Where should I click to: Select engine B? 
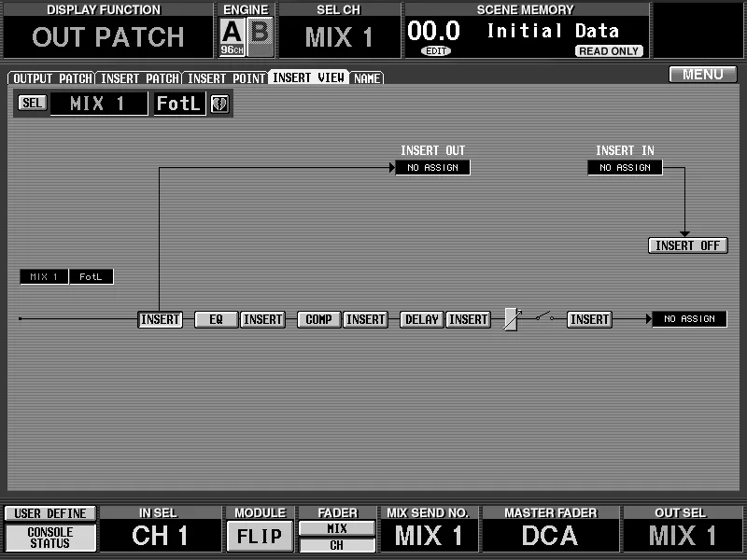pyautogui.click(x=260, y=36)
